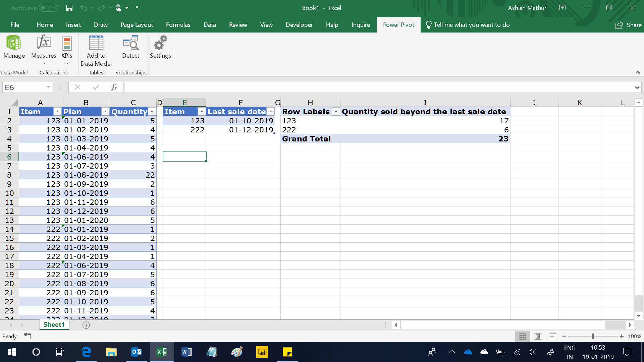
Task: Open the Item filter dropdown in column A
Action: tap(57, 112)
